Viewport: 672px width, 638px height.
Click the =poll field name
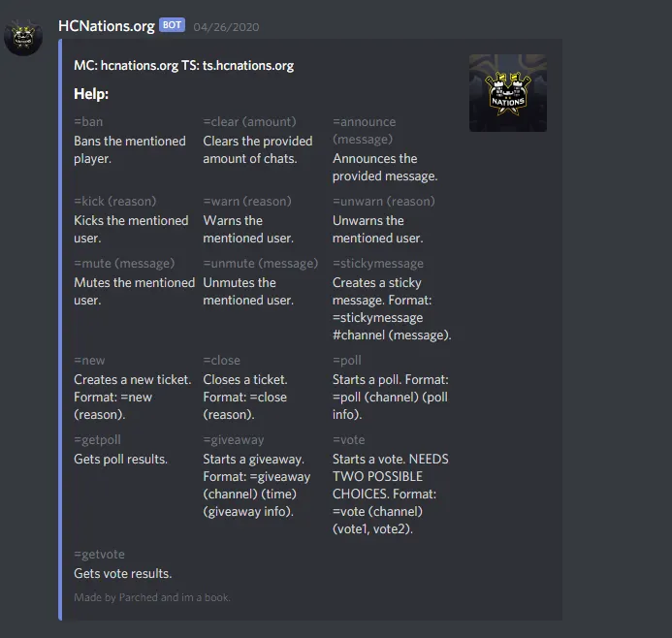tap(347, 361)
